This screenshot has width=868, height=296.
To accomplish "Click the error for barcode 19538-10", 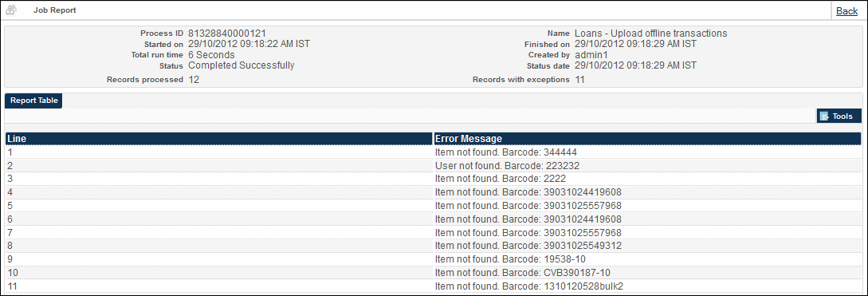I will coord(510,259).
